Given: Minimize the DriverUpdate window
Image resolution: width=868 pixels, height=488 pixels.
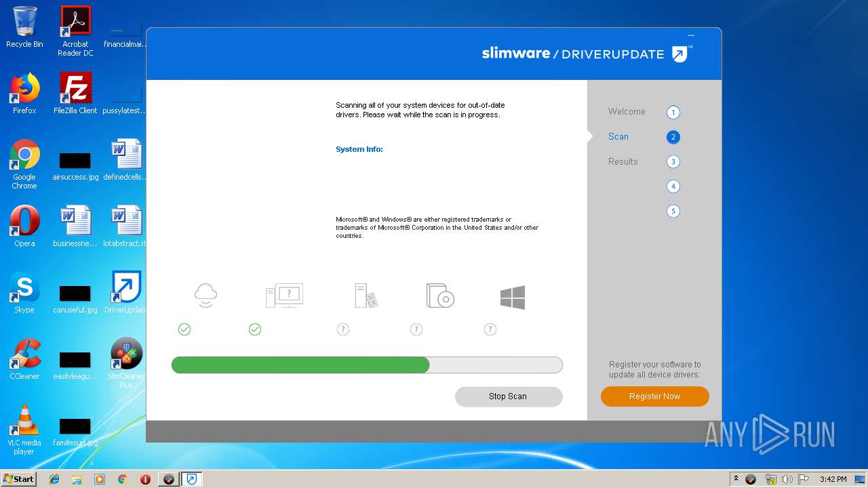Looking at the screenshot, I should point(691,35).
